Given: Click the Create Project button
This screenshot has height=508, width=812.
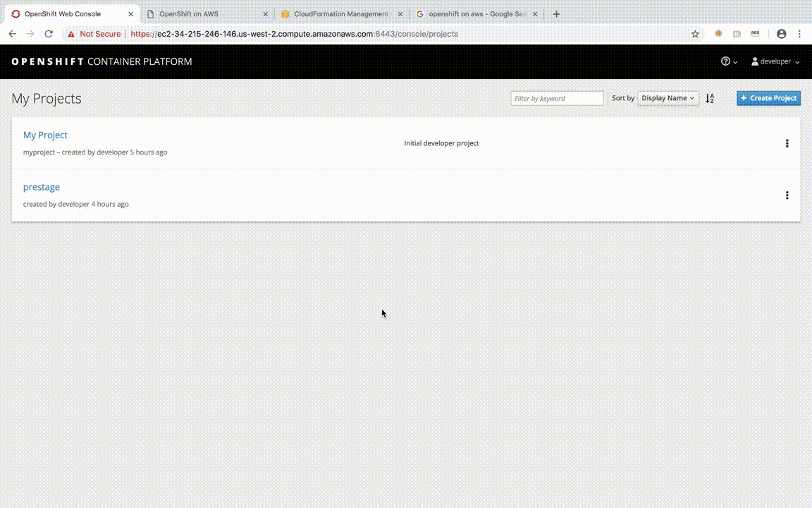Looking at the screenshot, I should pyautogui.click(x=768, y=98).
